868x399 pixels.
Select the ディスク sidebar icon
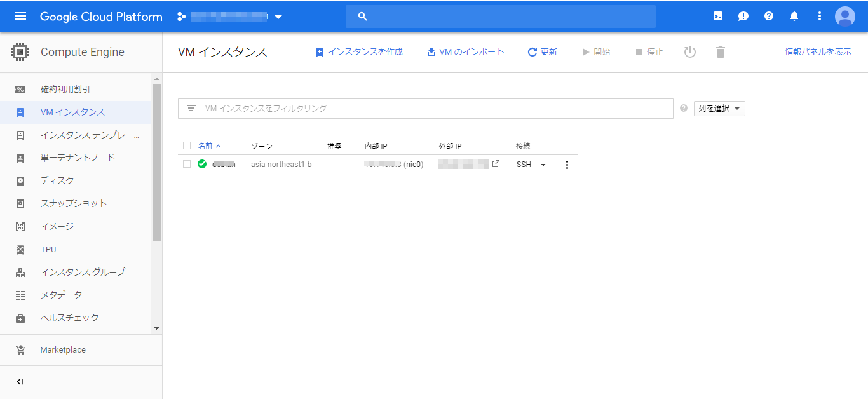[x=19, y=180]
